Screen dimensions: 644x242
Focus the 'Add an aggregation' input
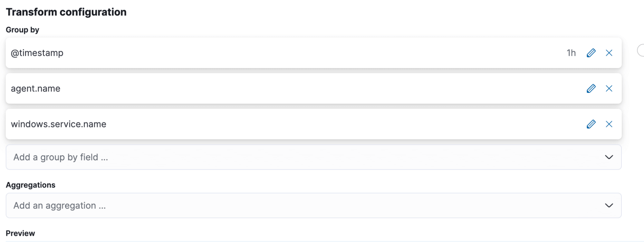290,206
